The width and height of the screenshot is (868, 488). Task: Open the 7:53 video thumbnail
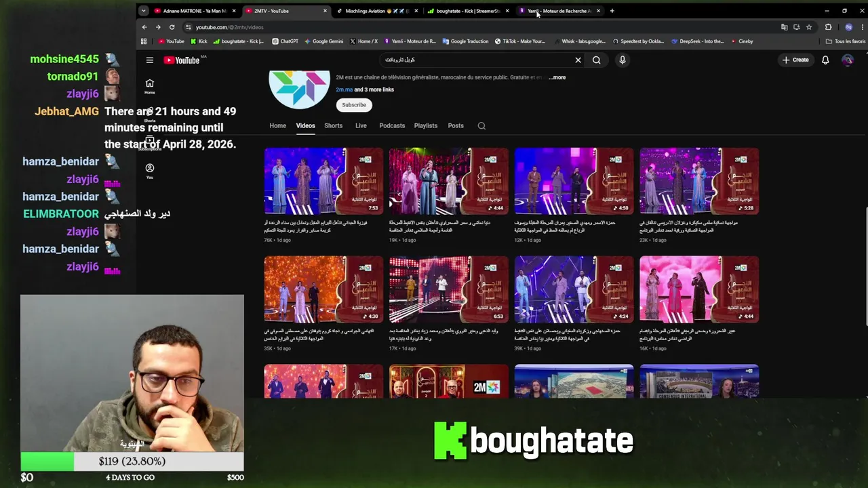point(323,181)
